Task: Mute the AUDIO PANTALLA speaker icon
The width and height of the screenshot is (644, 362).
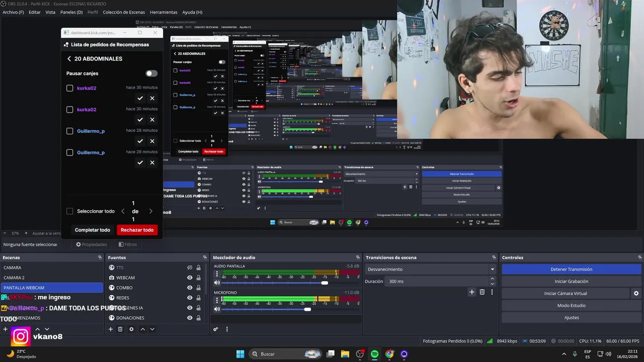Action: 217,283
